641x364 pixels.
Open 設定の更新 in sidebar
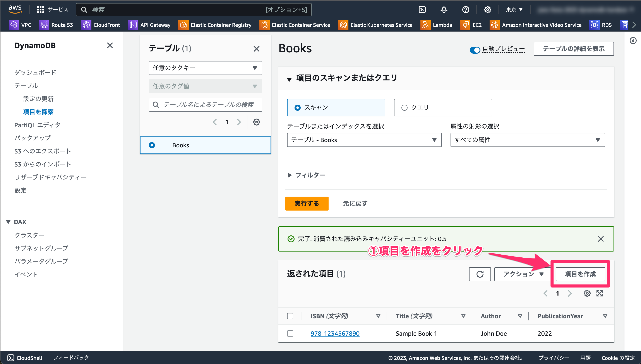[38, 99]
